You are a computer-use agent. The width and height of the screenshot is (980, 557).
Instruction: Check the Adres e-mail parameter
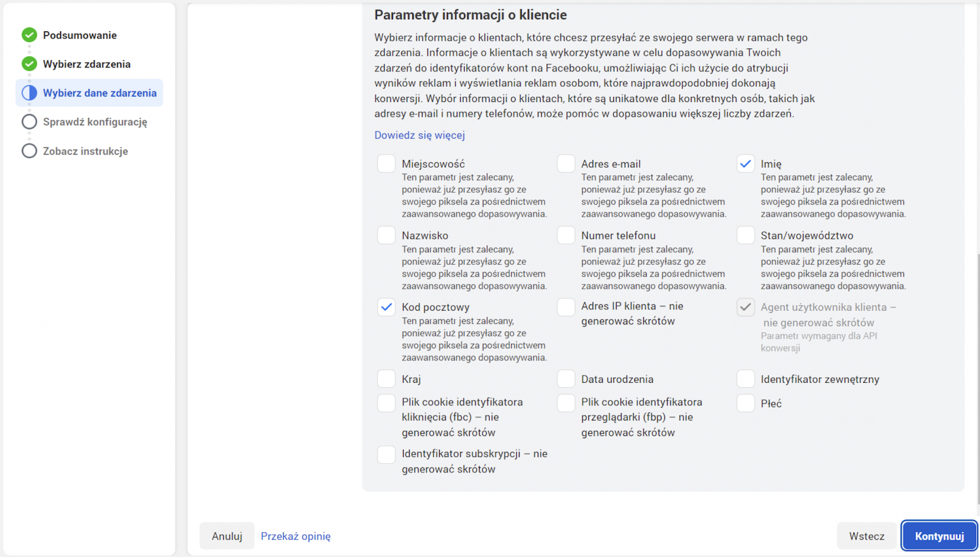coord(566,164)
